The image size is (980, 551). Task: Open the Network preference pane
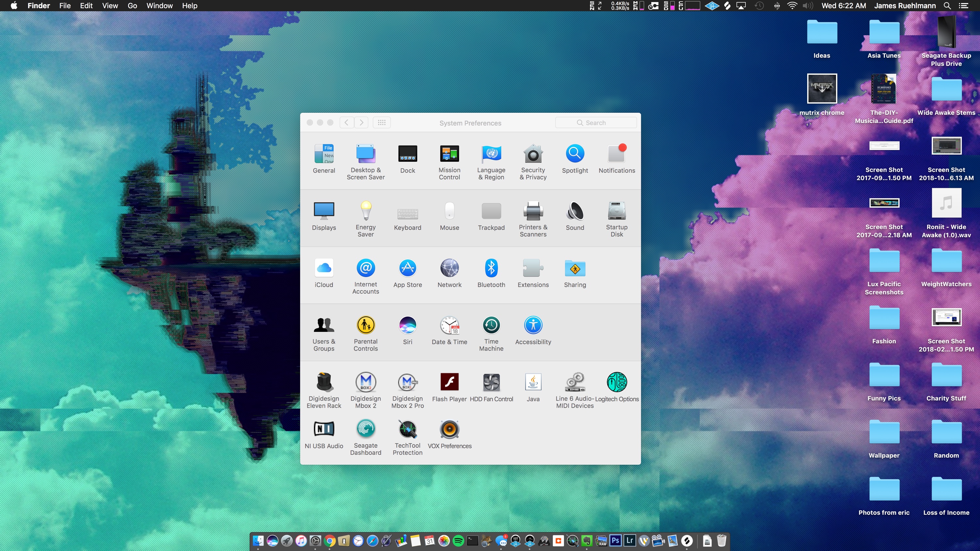tap(449, 268)
